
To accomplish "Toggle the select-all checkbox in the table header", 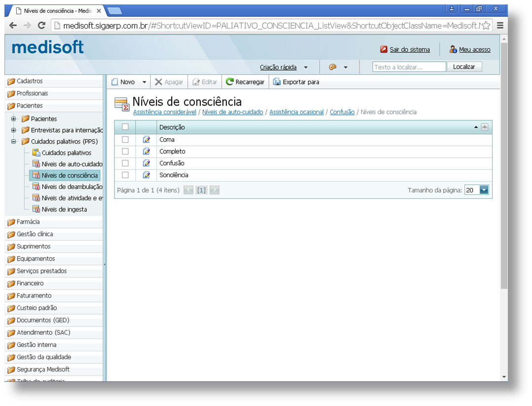I will click(125, 126).
